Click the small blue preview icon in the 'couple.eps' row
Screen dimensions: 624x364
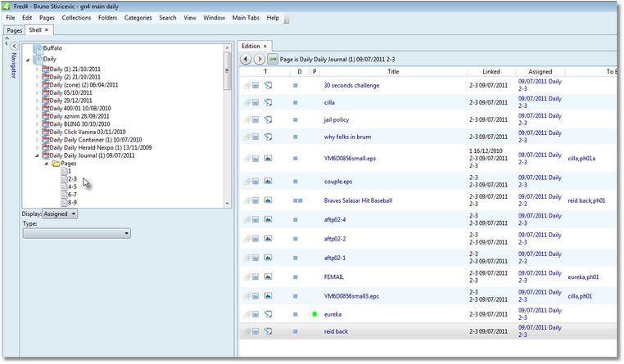255,182
